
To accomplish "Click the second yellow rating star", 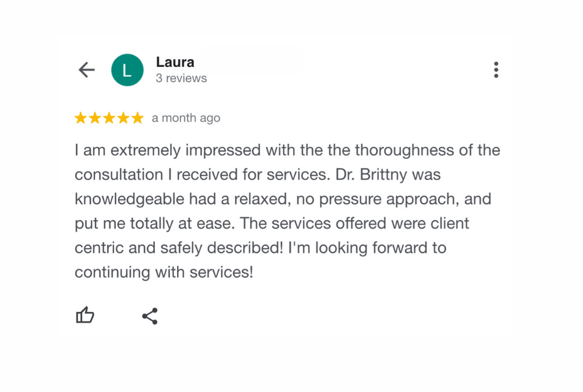I will (x=95, y=118).
